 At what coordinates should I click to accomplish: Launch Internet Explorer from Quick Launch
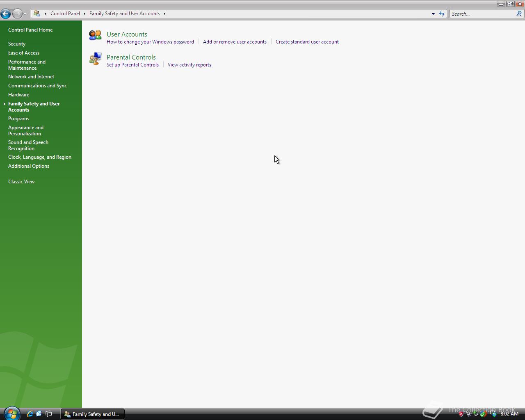(30, 414)
